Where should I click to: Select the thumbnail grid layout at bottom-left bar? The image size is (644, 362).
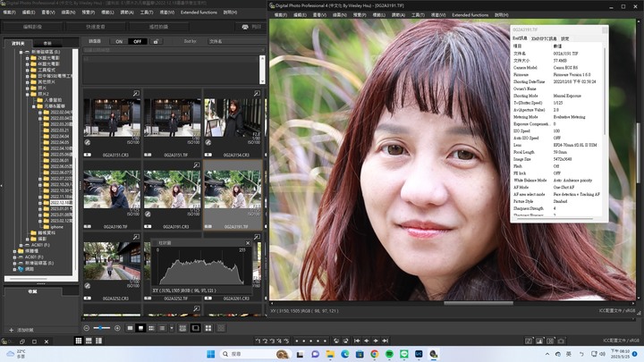click(79, 341)
